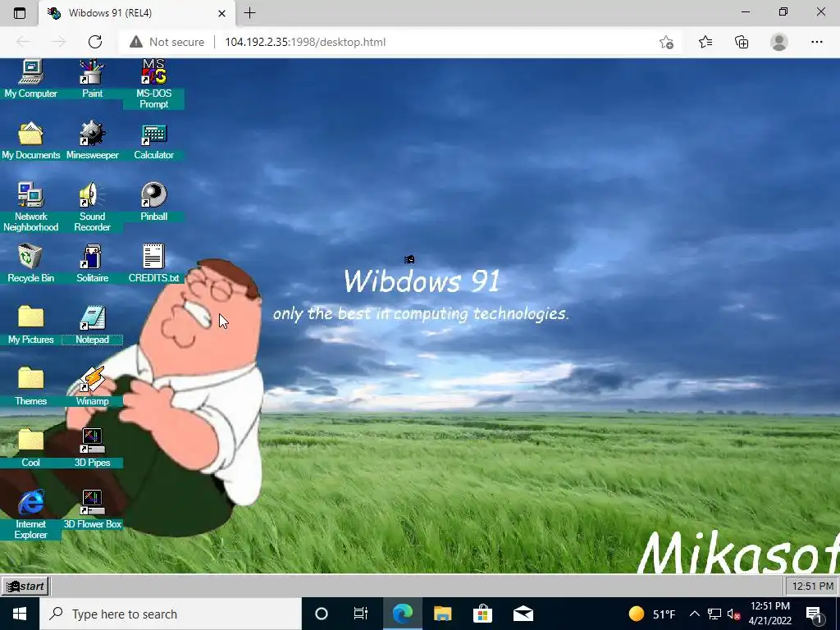This screenshot has height=630, width=840.
Task: Click the Type here to search box
Action: point(171,614)
